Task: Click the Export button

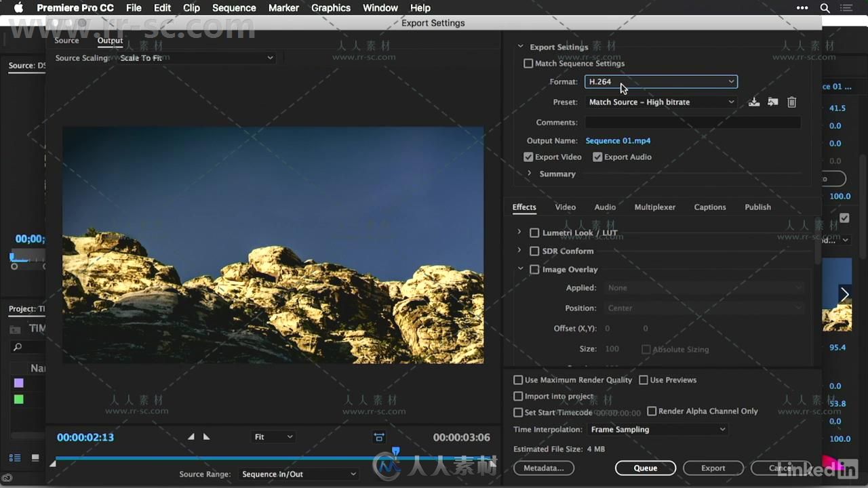Action: click(713, 468)
